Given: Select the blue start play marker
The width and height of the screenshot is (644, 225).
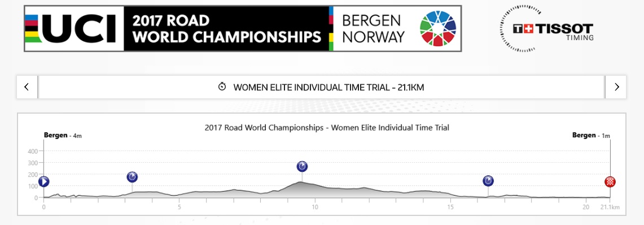Looking at the screenshot, I should (x=44, y=182).
